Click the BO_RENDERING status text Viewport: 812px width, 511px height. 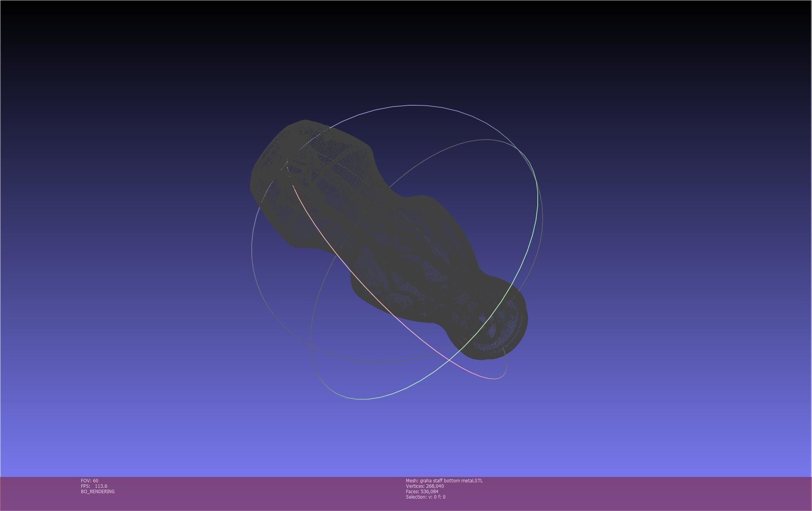[x=98, y=492]
